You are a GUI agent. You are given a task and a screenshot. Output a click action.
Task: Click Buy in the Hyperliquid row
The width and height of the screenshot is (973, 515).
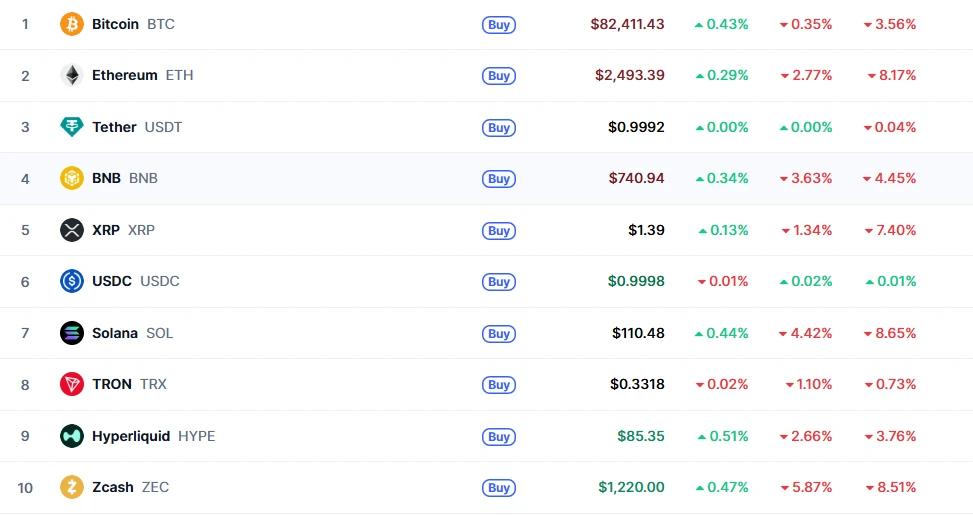click(499, 437)
